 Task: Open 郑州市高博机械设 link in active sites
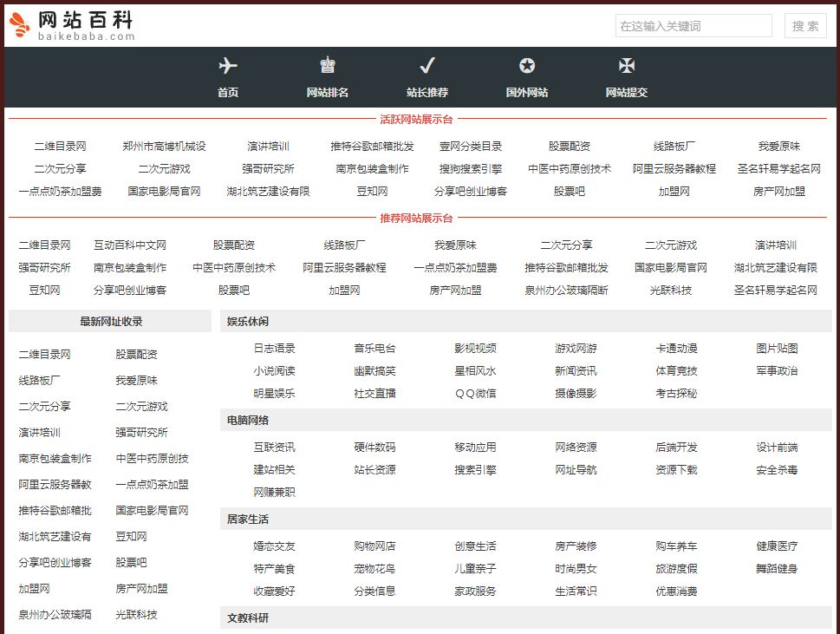(x=164, y=147)
